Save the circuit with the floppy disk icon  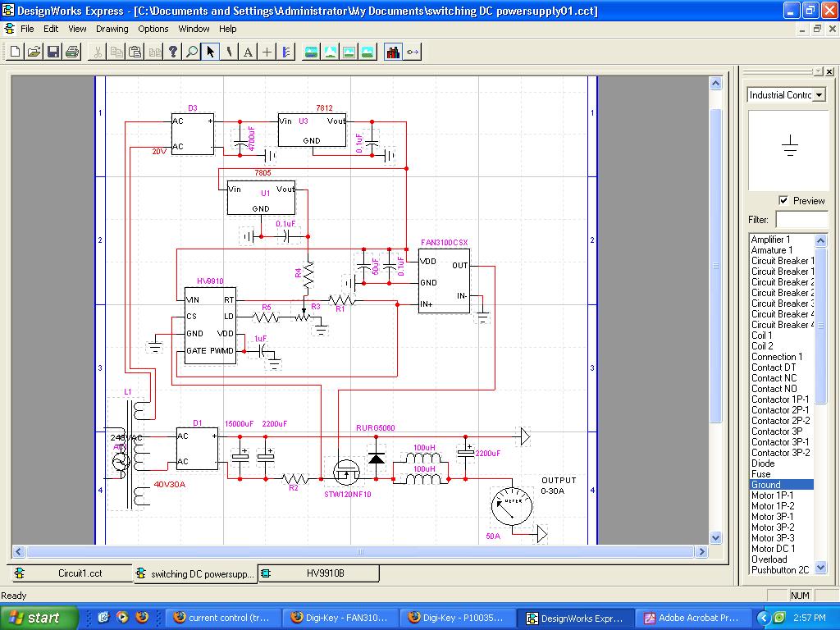click(x=53, y=52)
